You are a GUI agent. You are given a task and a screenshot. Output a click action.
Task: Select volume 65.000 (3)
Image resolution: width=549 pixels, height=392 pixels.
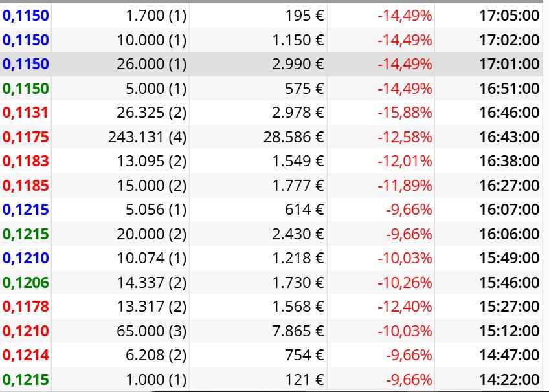pyautogui.click(x=151, y=331)
